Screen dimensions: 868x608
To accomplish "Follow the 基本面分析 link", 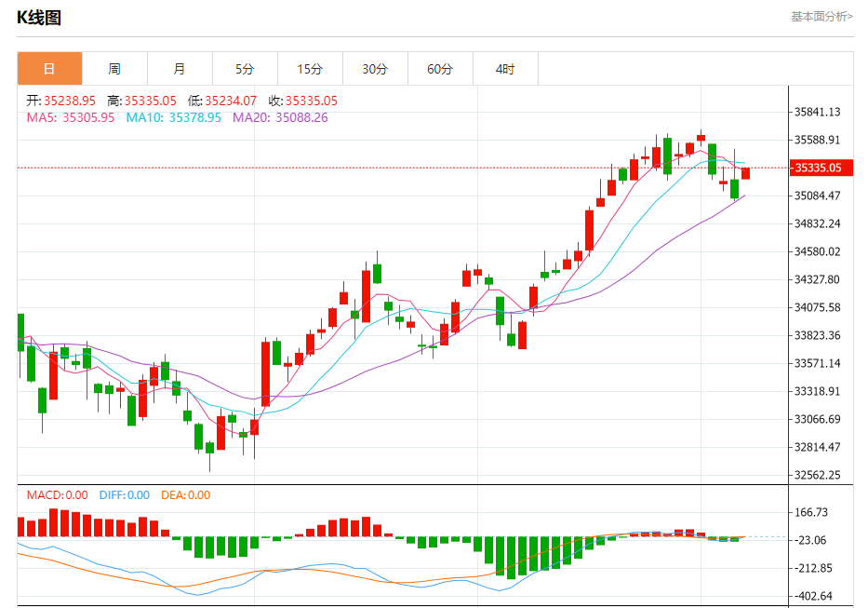I will tap(821, 17).
